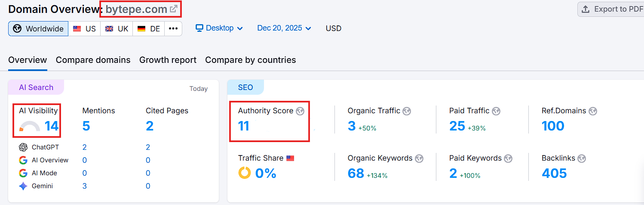Viewport: 644px width, 205px height.
Task: Click the AI Visibility gauge
Action: tap(30, 126)
